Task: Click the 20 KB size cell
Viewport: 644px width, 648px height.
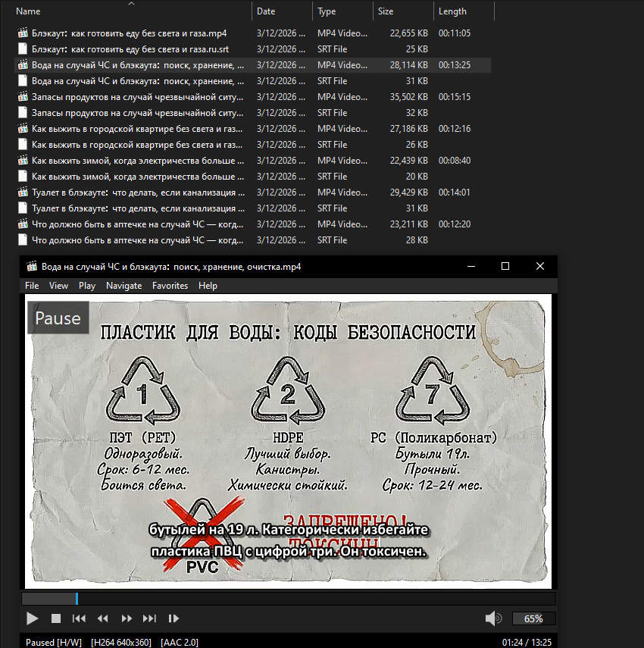Action: point(417,177)
